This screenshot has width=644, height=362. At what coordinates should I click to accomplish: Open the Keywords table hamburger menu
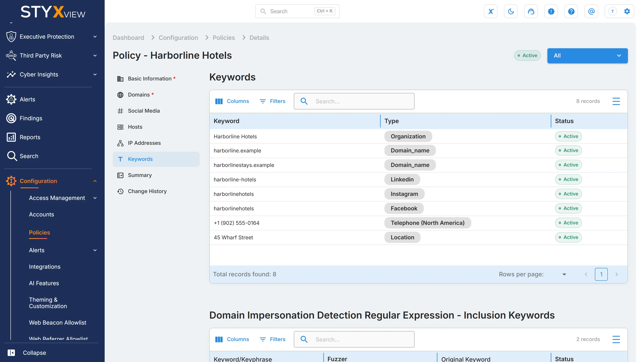(x=616, y=101)
